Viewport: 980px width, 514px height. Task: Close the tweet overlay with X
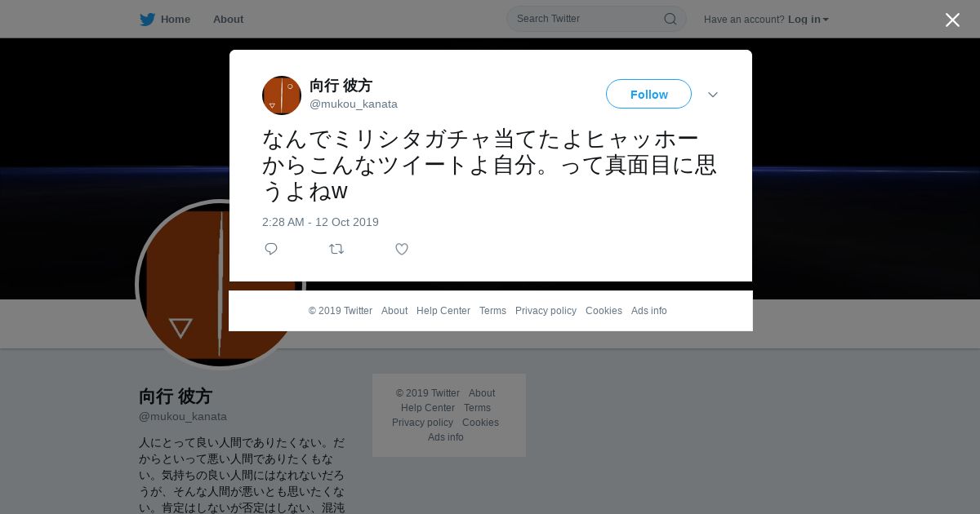coord(952,20)
